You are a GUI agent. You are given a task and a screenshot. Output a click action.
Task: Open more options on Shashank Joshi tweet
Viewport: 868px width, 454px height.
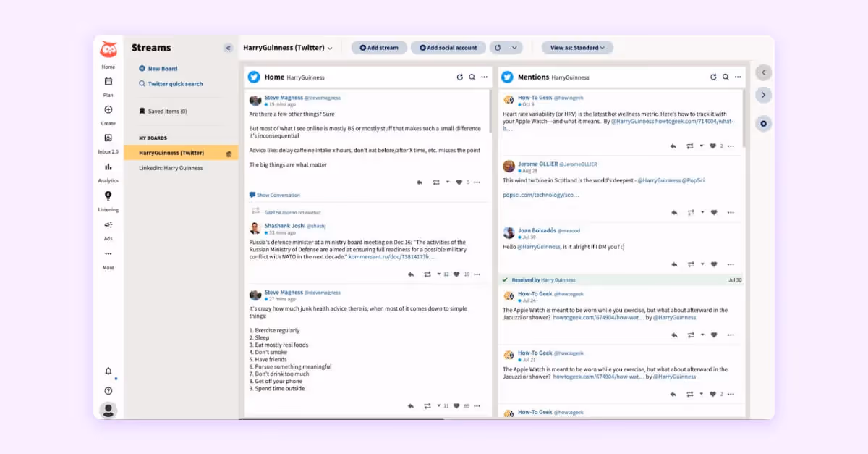pyautogui.click(x=477, y=274)
